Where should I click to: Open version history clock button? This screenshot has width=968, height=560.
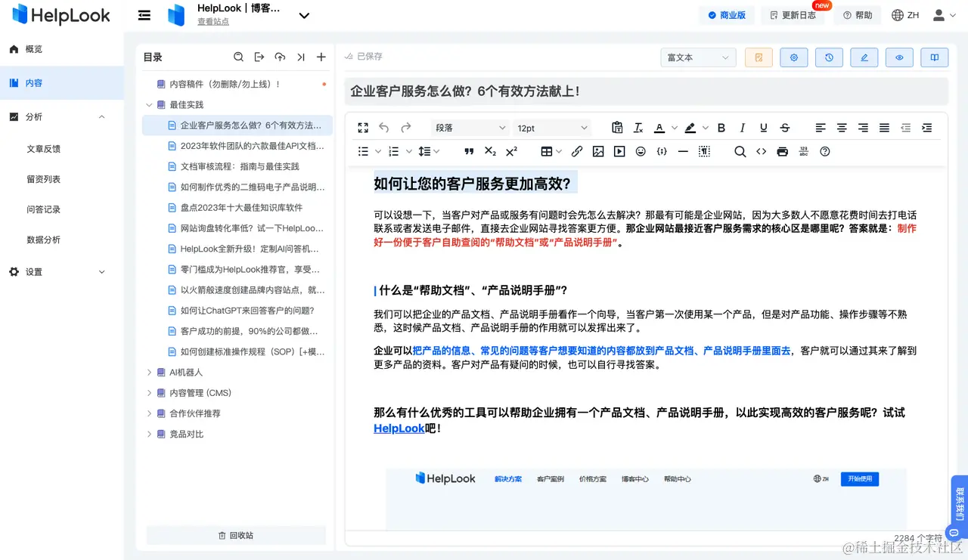point(829,57)
